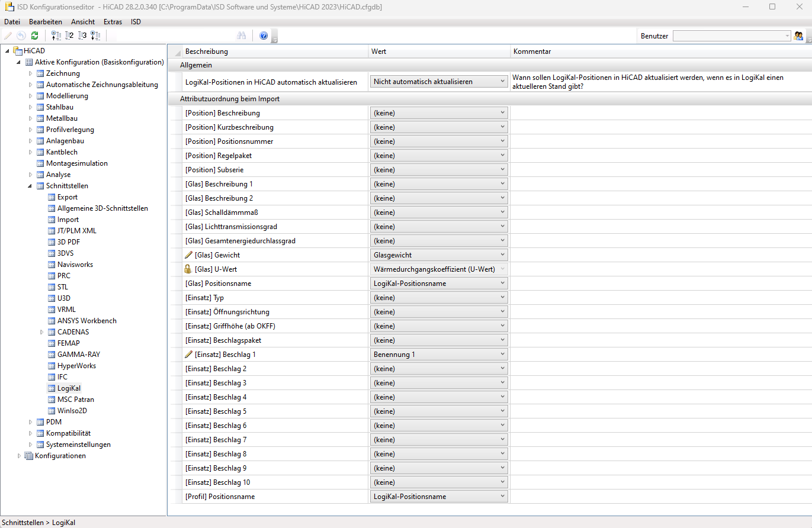Select the Import tree item
The height and width of the screenshot is (528, 812).
(68, 220)
